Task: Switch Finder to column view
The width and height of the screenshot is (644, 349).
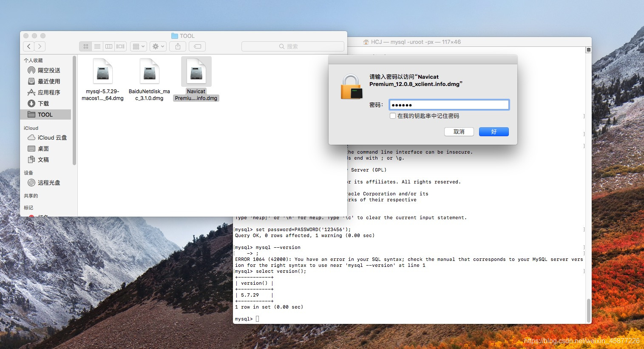Action: click(109, 46)
